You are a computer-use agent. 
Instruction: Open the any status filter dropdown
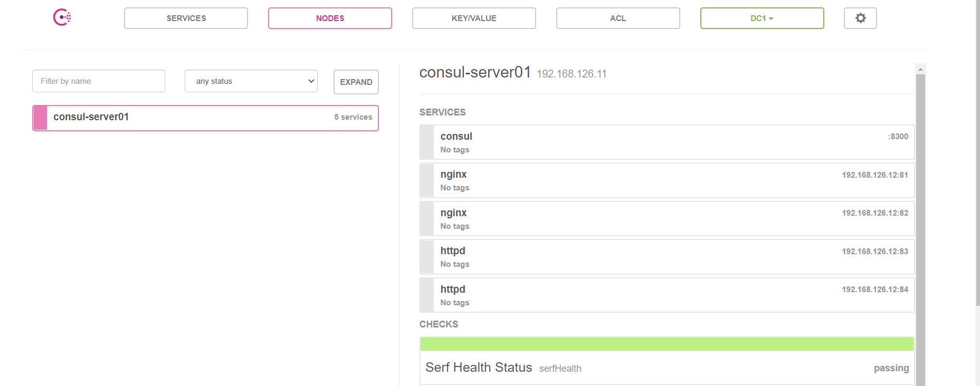click(251, 81)
